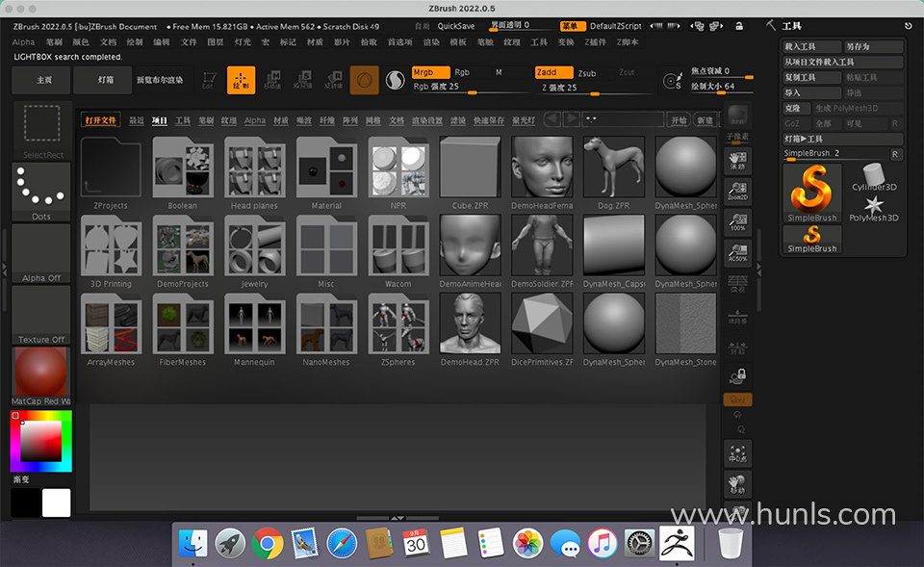
Task: Click the 100% actual size icon
Action: (738, 222)
